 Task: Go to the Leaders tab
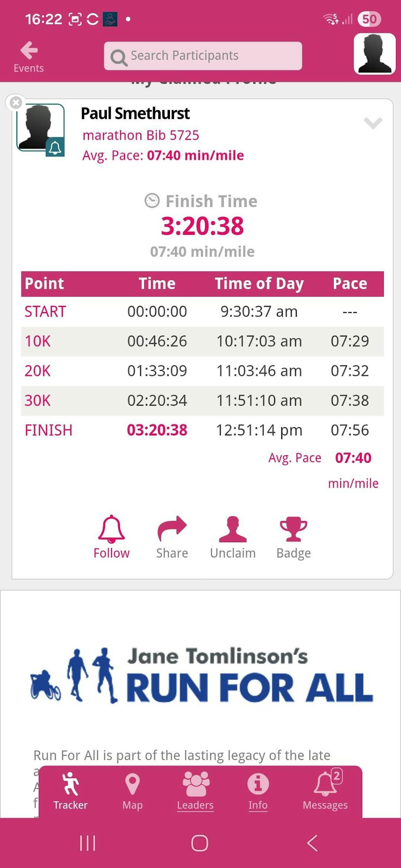[x=195, y=791]
